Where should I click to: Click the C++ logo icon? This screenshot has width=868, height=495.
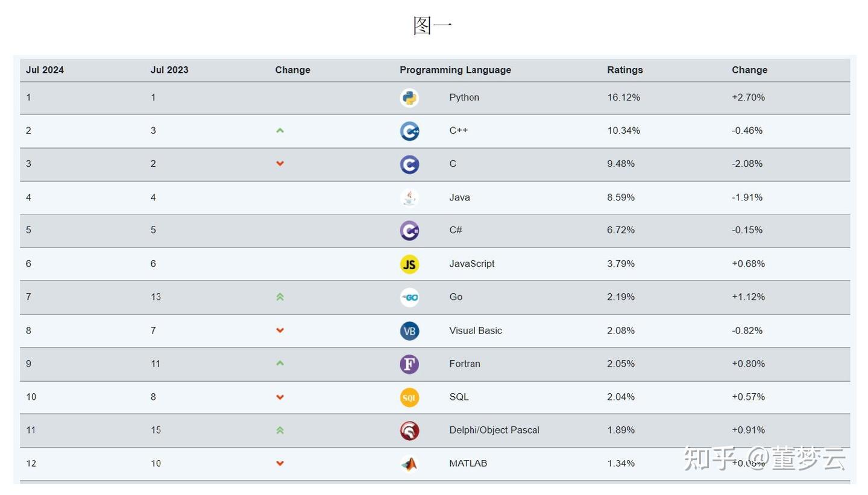pos(409,131)
